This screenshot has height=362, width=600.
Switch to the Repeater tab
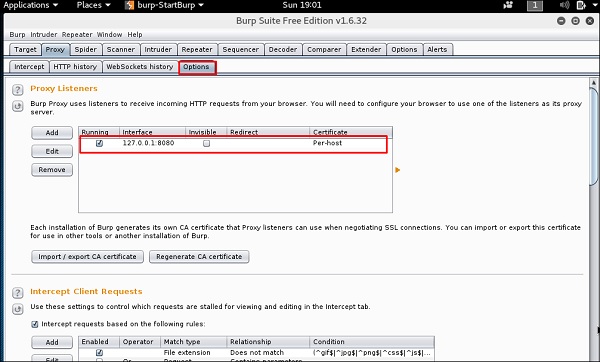(x=197, y=49)
